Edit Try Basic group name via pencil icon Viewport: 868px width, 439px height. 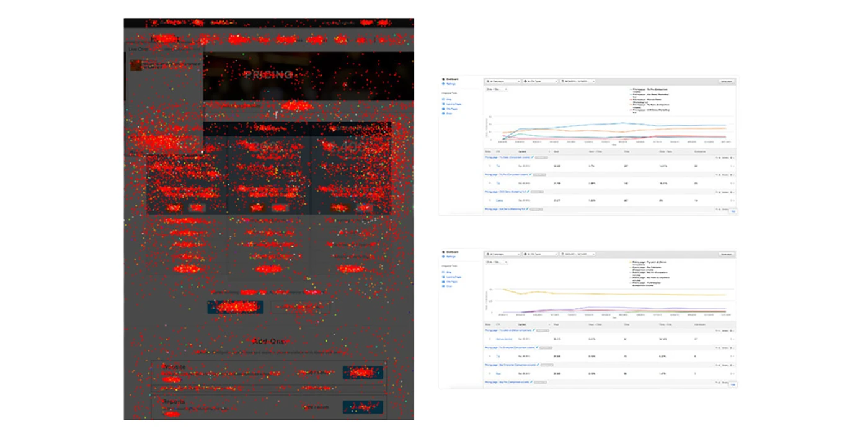tap(533, 157)
